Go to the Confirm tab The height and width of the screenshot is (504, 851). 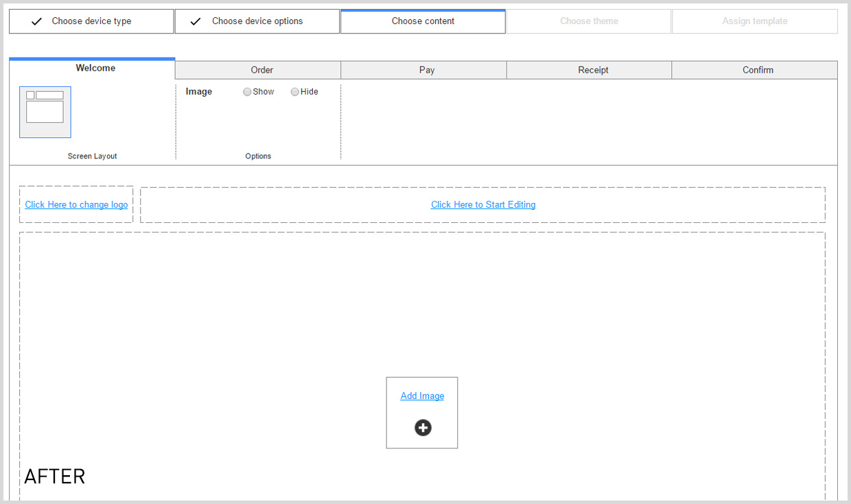(758, 70)
